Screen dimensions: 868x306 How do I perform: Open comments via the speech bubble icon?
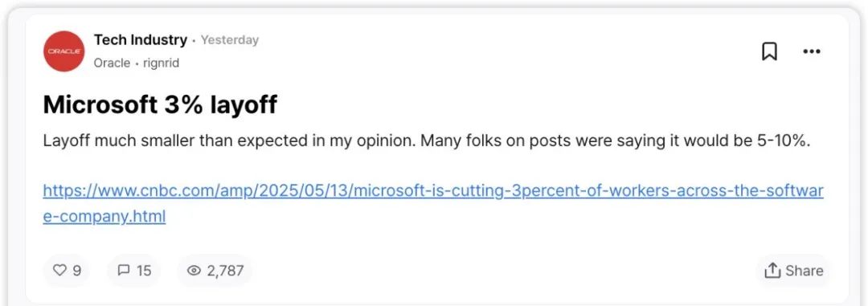[x=124, y=270]
